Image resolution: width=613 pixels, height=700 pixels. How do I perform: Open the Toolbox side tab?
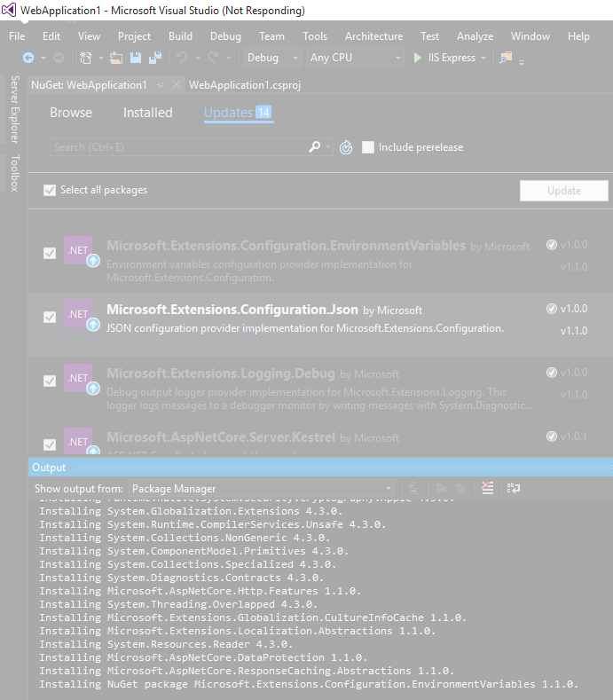(15, 173)
